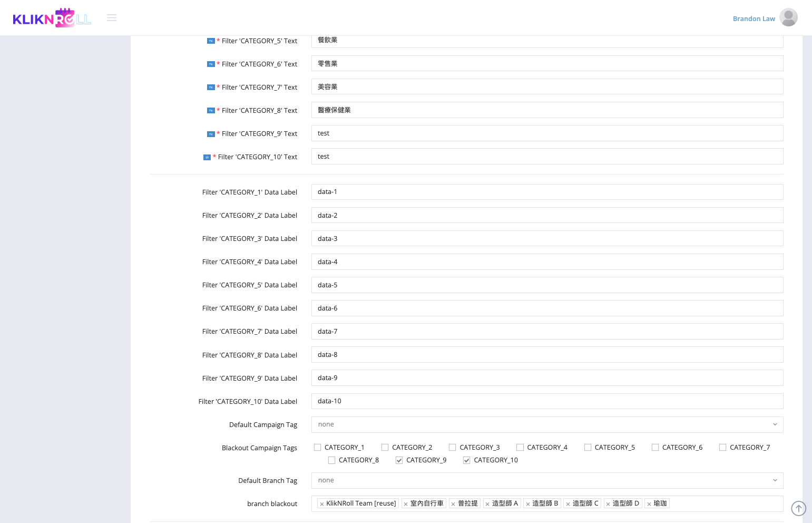Screen dimensions: 812x523
Task: Uncheck CATEGORY_10 blackout campaign tag
Action: point(466,460)
